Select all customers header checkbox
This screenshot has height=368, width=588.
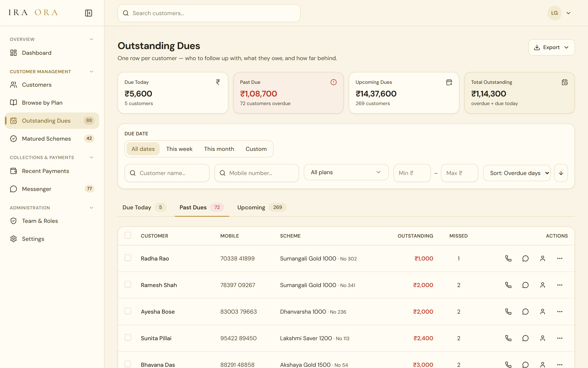128,235
